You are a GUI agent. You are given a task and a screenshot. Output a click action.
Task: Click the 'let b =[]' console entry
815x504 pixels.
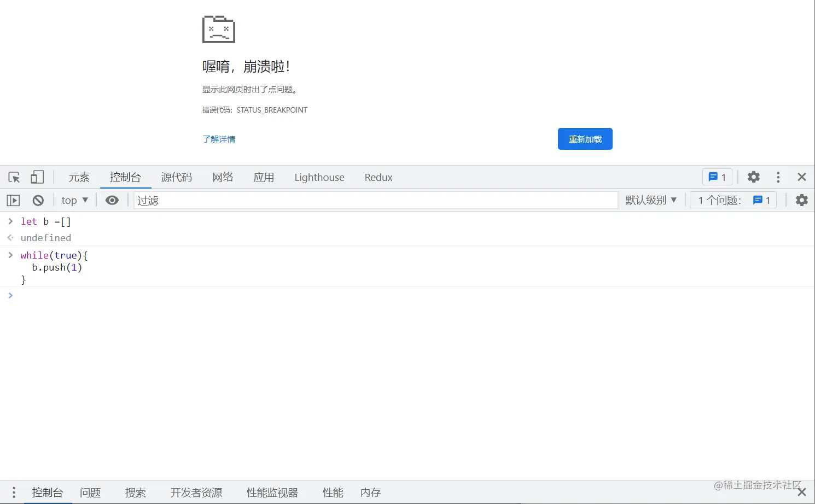point(46,221)
